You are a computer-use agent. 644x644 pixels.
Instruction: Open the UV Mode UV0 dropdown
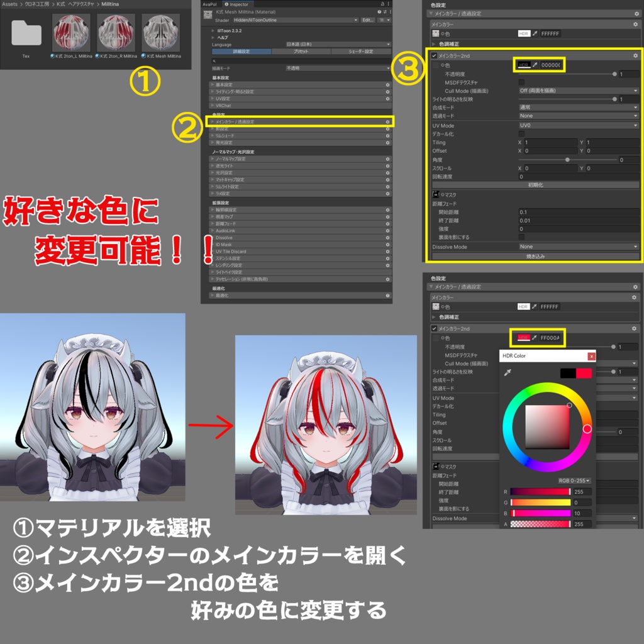point(579,125)
